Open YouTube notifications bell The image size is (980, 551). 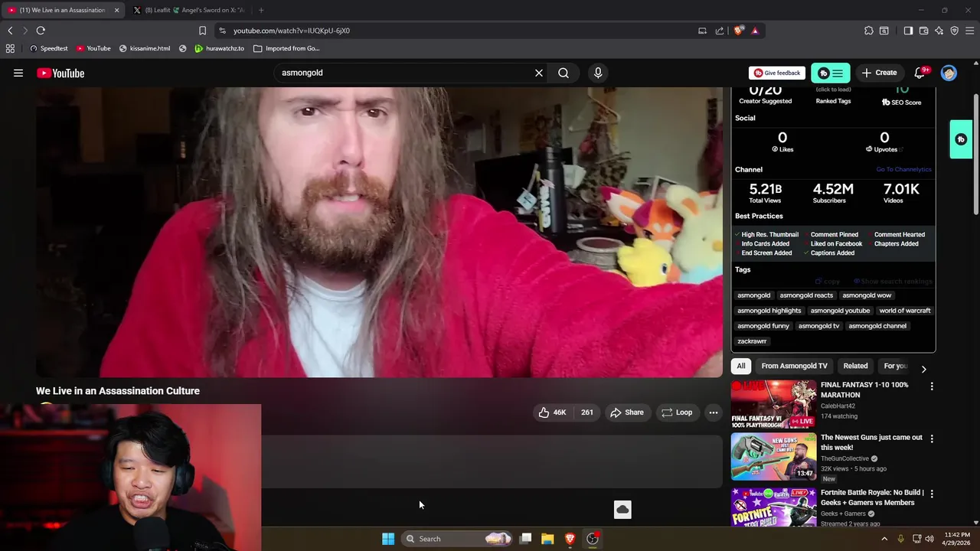tap(921, 73)
